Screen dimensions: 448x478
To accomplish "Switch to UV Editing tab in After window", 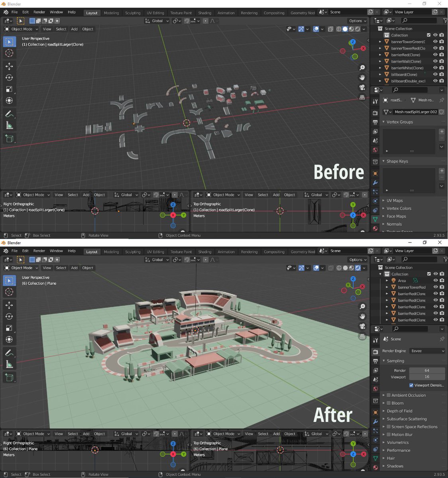I will click(x=155, y=252).
